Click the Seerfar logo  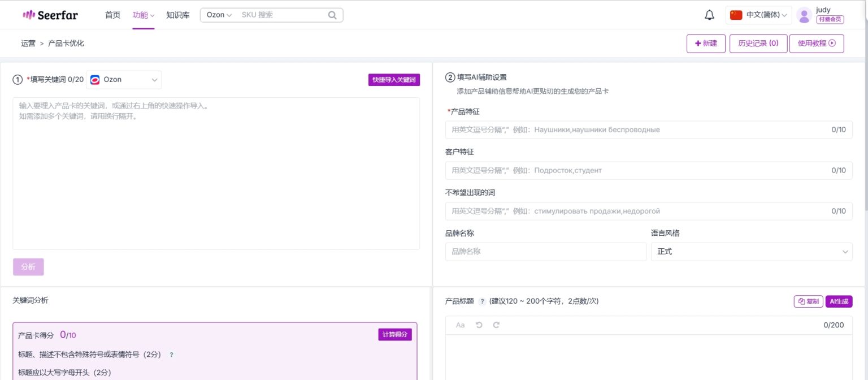point(50,15)
